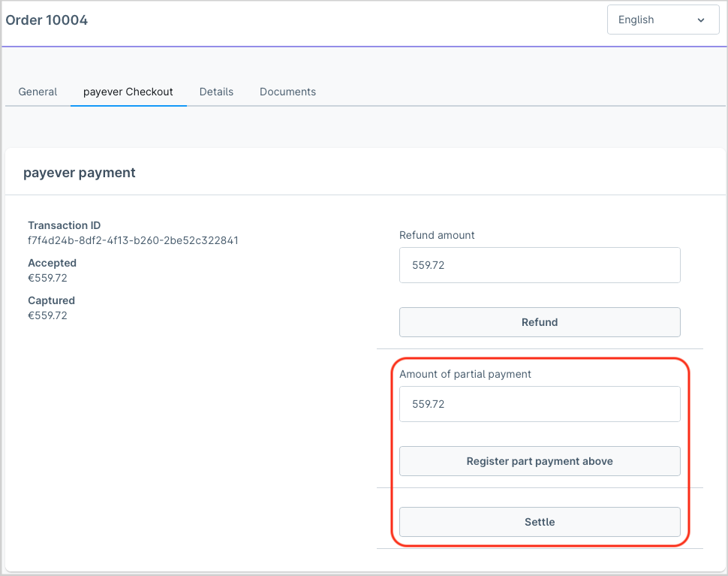Switch to the General tab
This screenshot has width=728, height=576.
[38, 92]
